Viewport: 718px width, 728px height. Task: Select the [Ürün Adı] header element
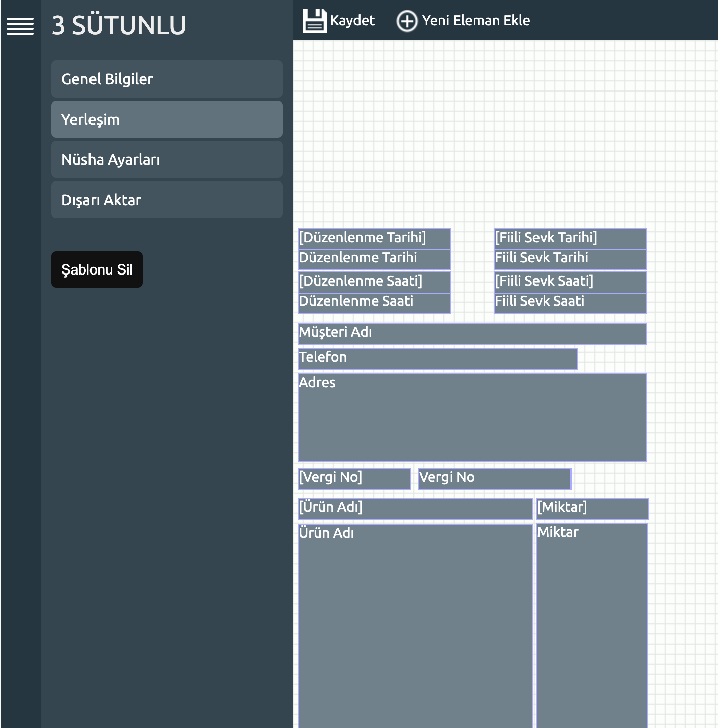pyautogui.click(x=415, y=508)
